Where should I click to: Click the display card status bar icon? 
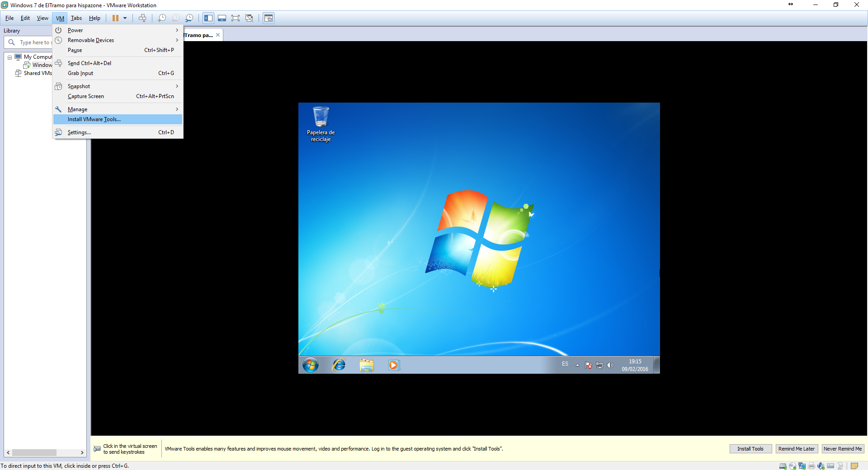pyautogui.click(x=830, y=466)
